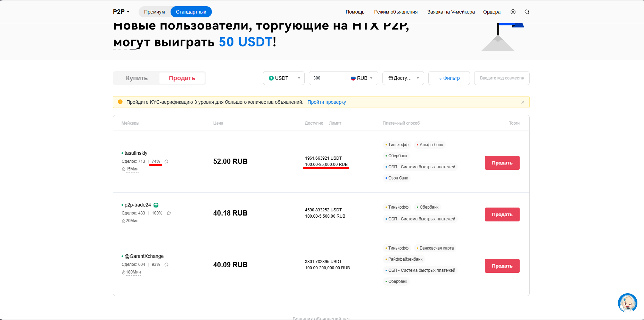Click Озон банк payment tag
This screenshot has height=320, width=644.
397,178
